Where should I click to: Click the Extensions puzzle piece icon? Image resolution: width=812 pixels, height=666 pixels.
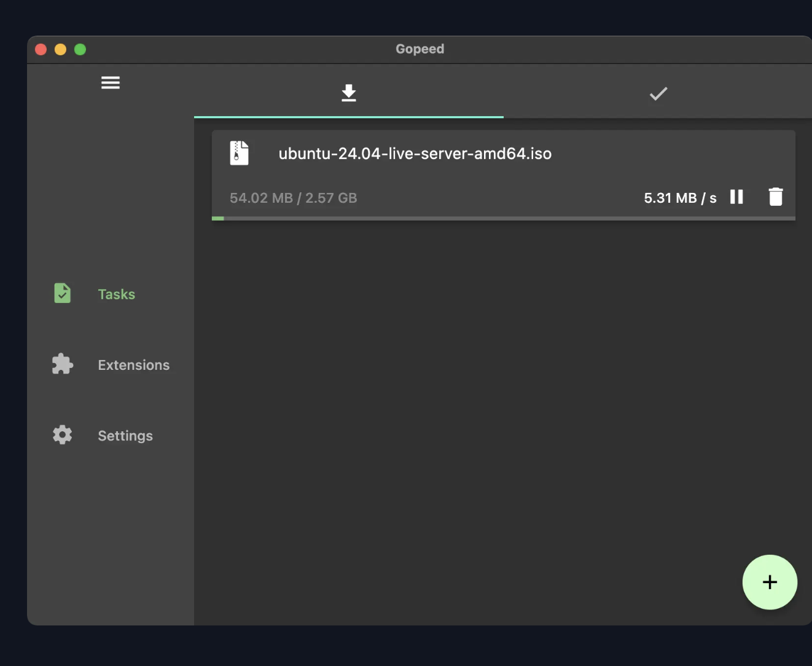[62, 364]
